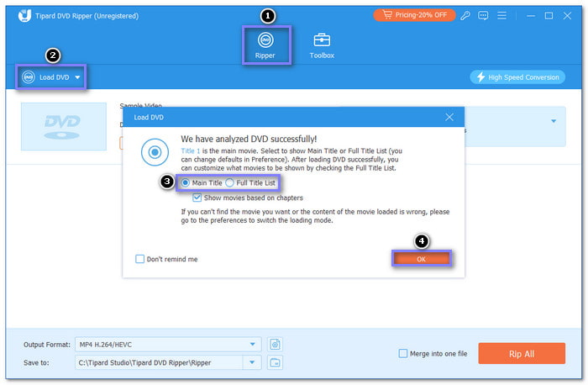Maximize the Tipard DVD Ripper window
The width and height of the screenshot is (588, 385).
549,16
